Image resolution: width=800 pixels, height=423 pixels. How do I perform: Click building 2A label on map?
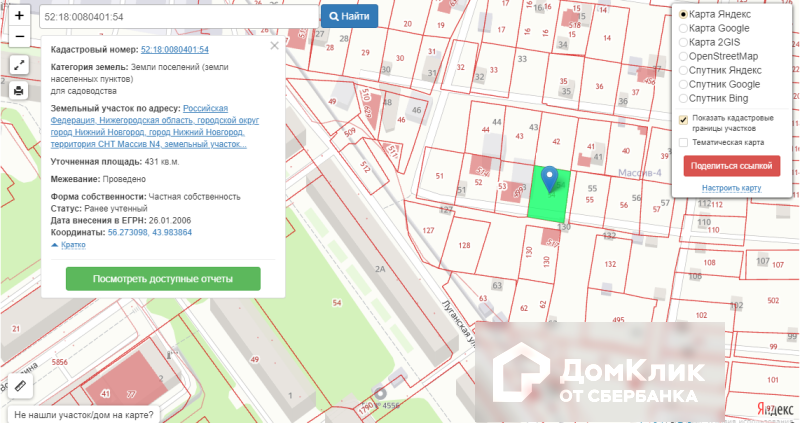tap(379, 269)
